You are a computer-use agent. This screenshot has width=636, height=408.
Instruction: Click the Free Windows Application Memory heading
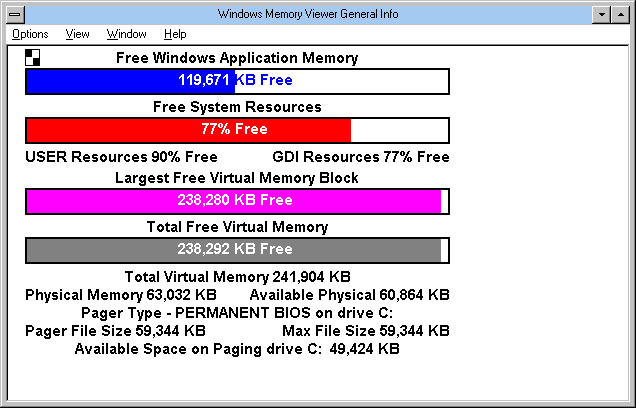(237, 58)
